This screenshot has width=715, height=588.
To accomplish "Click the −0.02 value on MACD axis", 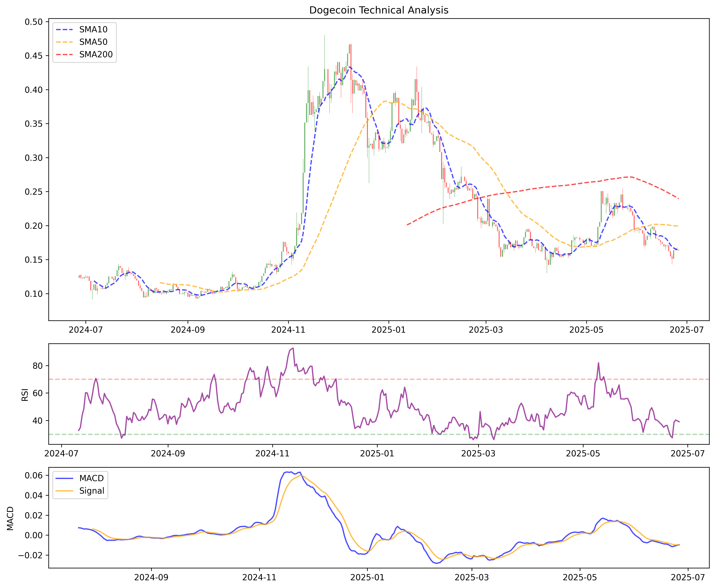I will 31,555.
